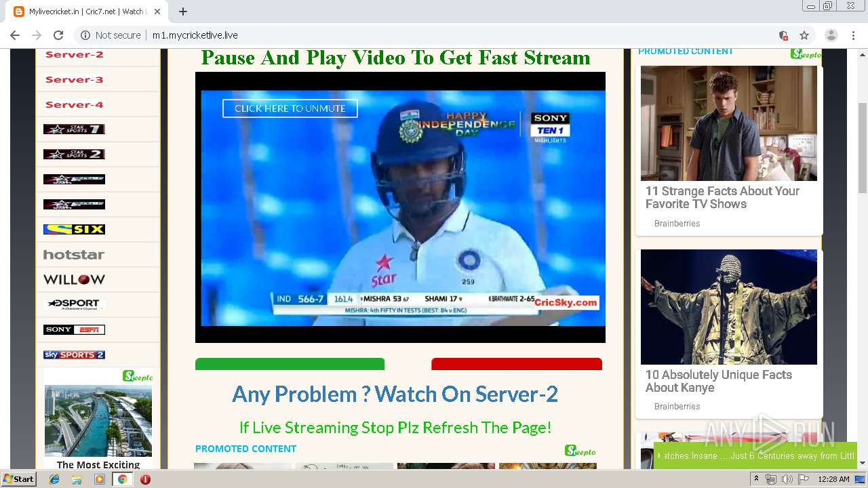Click the Brainberries label under TV Shows article
868x488 pixels.
(x=677, y=224)
